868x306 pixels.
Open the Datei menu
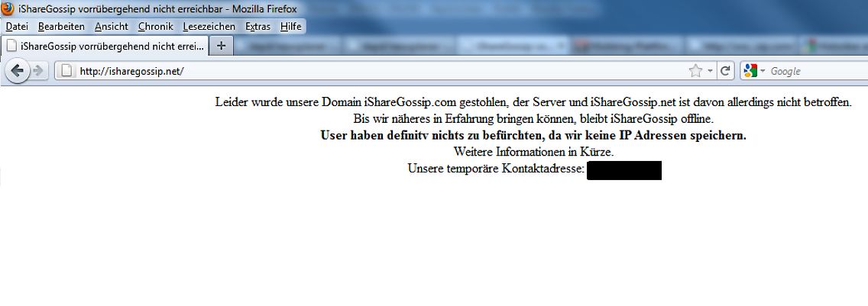pos(17,27)
